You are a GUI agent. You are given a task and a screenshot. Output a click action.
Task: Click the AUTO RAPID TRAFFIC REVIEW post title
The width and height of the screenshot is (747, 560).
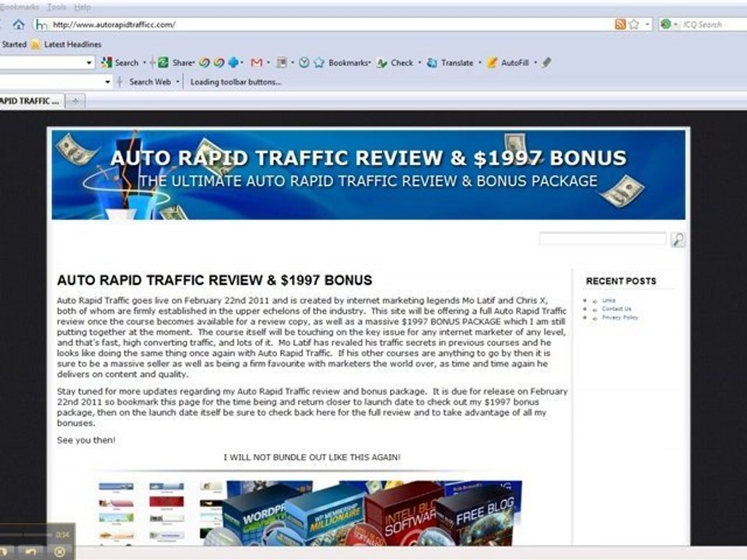(215, 280)
